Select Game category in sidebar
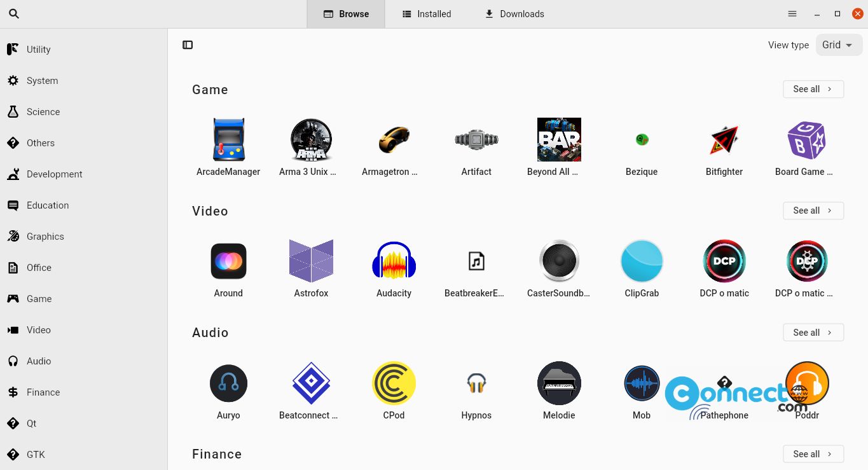 point(83,299)
